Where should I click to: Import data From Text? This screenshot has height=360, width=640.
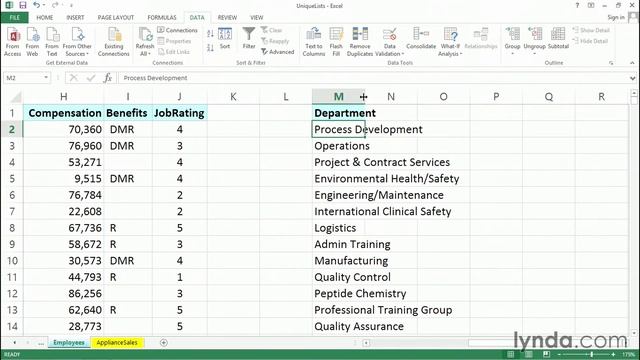(x=52, y=42)
